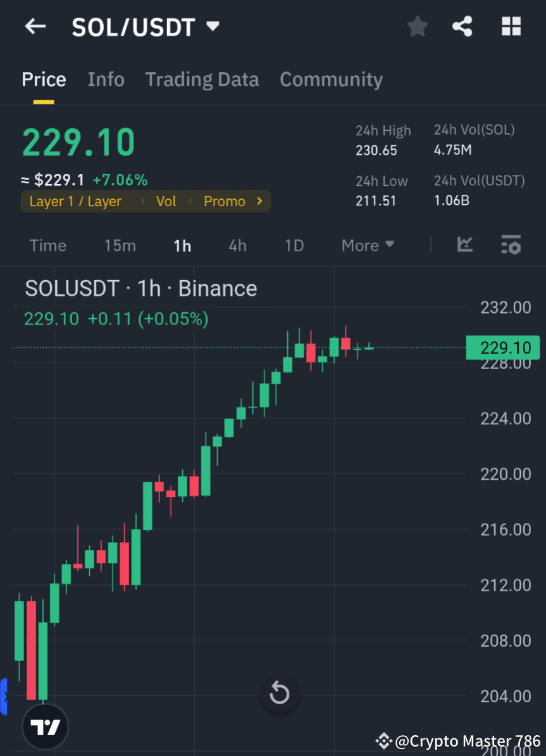The height and width of the screenshot is (756, 546).
Task: Open the Promo section via its chevron
Action: click(258, 201)
